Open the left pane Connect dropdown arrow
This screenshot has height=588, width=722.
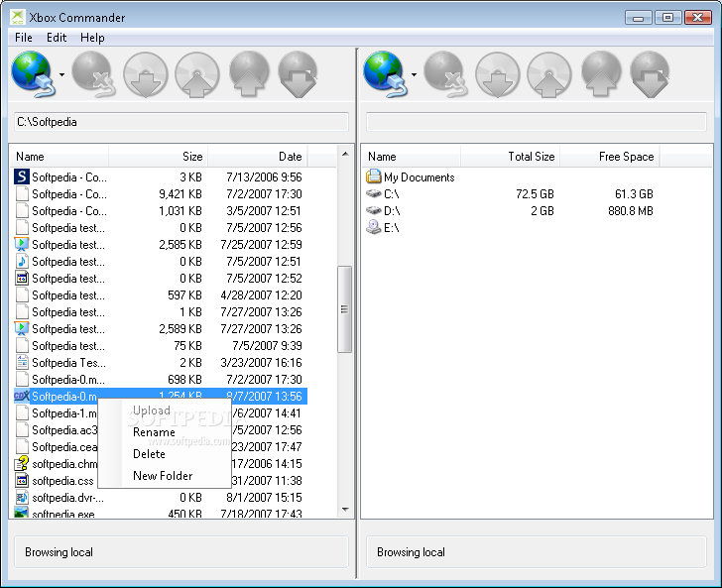click(x=61, y=74)
